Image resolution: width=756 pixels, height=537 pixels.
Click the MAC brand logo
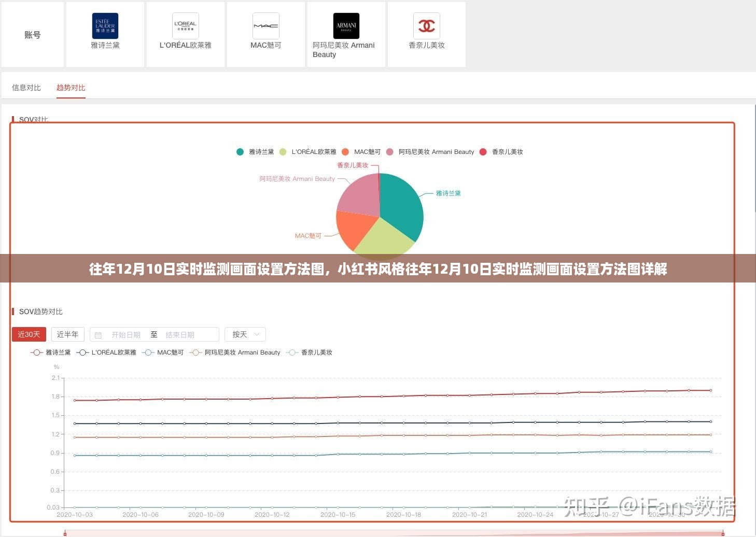point(266,26)
